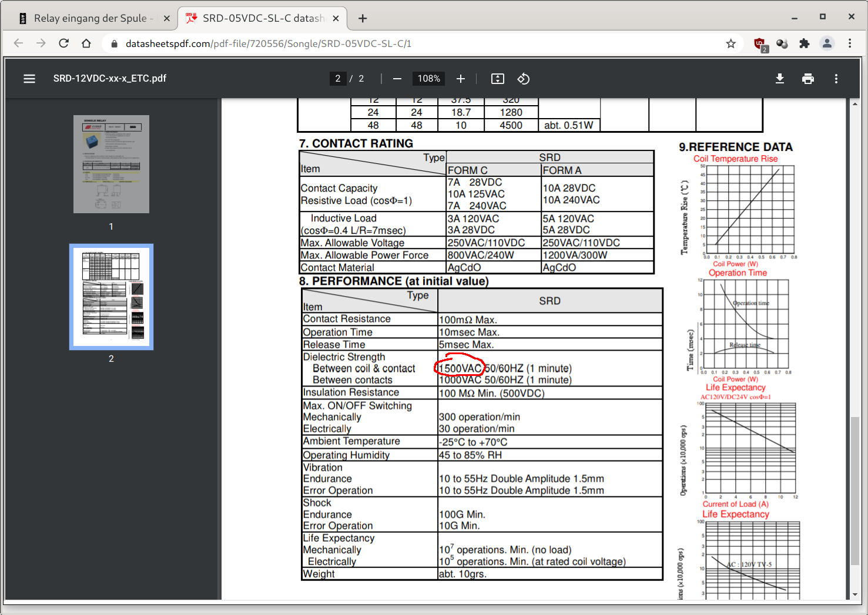Click the 'Max. Allowable Voltage' row label
Image resolution: width=868 pixels, height=615 pixels.
[x=353, y=243]
